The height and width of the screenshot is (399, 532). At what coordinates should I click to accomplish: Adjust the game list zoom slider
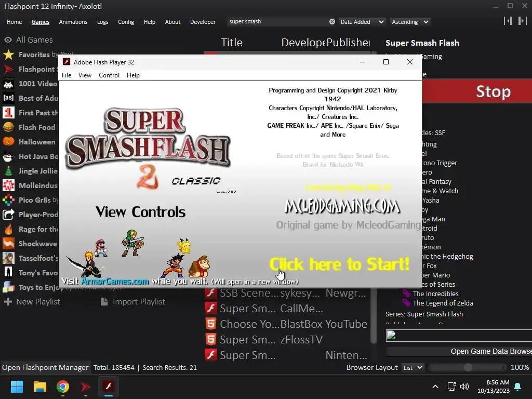click(x=468, y=367)
